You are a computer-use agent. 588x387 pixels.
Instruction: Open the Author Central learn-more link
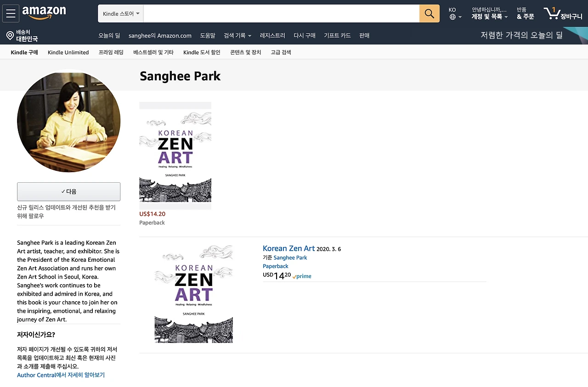click(x=61, y=375)
